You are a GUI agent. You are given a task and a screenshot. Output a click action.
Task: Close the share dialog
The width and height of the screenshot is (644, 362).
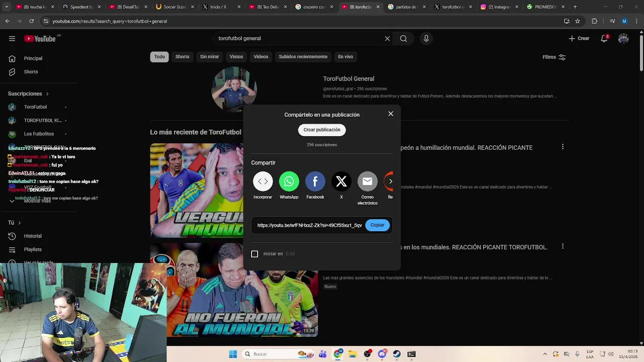tap(390, 114)
